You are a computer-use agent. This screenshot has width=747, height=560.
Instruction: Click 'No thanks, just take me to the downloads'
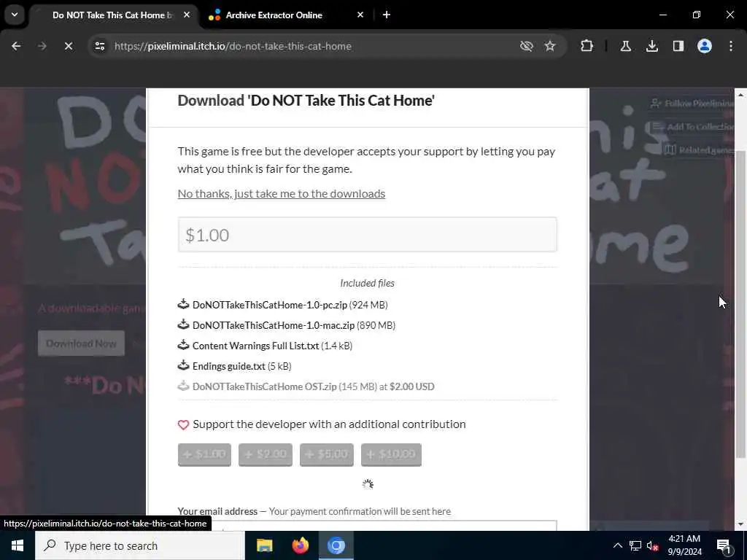click(x=281, y=193)
